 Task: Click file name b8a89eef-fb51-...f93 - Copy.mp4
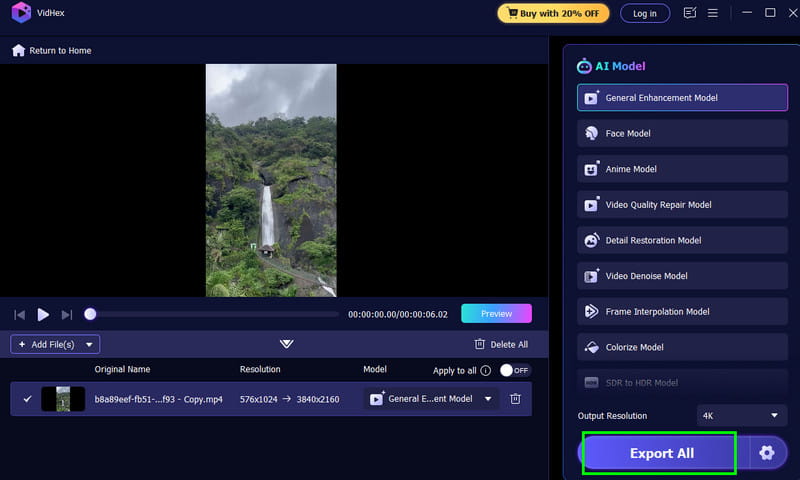[x=158, y=399]
